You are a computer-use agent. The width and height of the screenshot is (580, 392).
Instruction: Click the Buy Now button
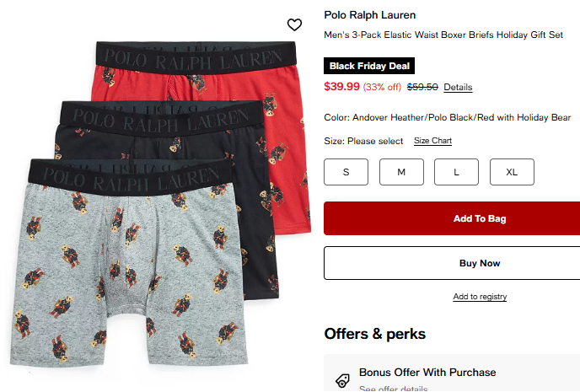[x=452, y=263]
